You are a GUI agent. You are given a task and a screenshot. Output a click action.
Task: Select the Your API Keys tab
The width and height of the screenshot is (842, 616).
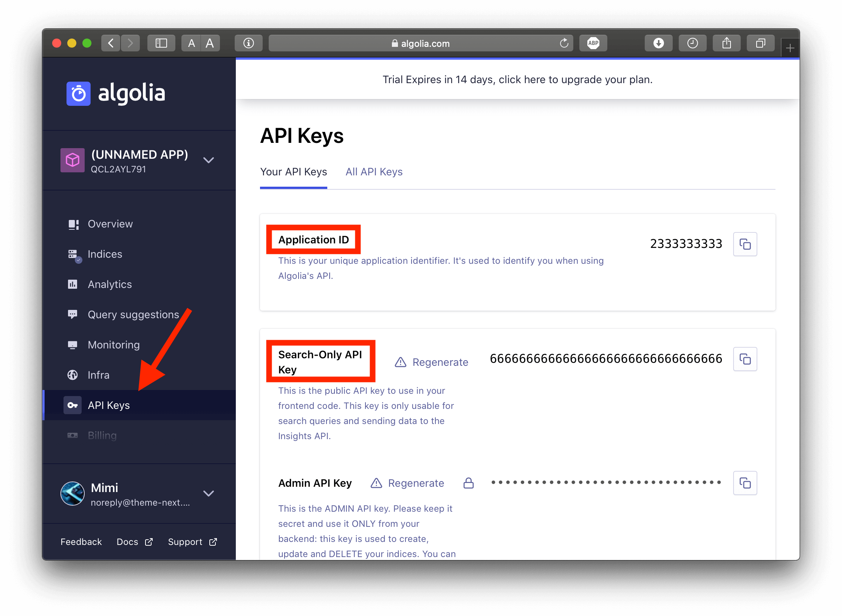[293, 172]
